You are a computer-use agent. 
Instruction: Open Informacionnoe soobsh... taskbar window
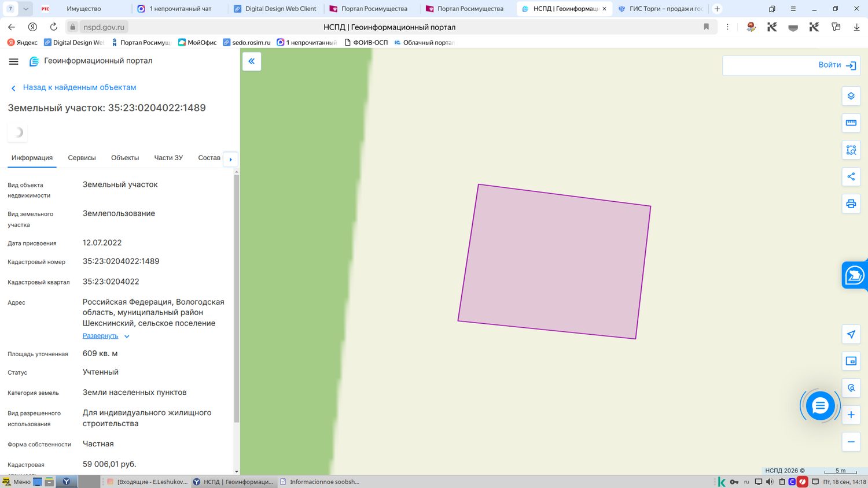click(319, 482)
